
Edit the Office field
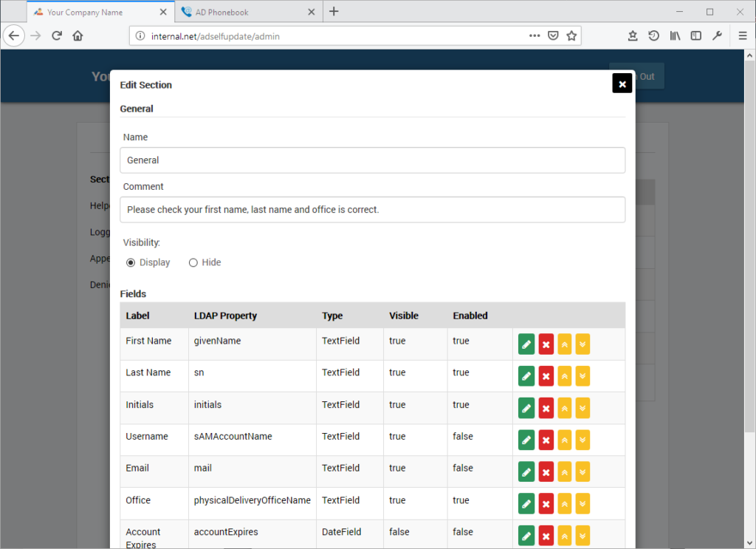click(x=526, y=503)
